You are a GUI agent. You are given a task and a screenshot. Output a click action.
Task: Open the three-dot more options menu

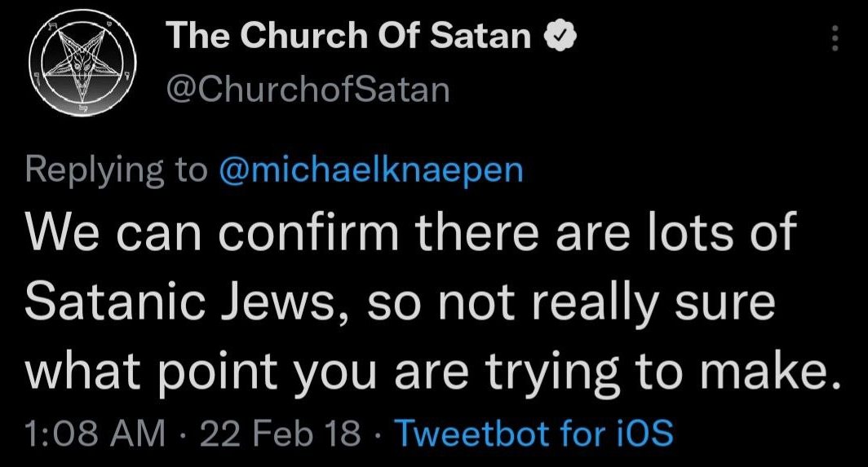(835, 38)
